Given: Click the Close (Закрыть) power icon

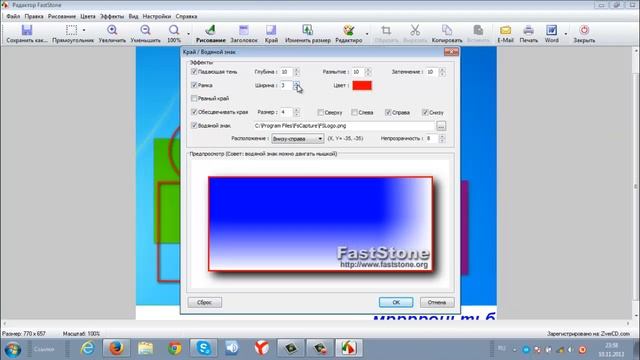Looking at the screenshot, I should click(584, 30).
